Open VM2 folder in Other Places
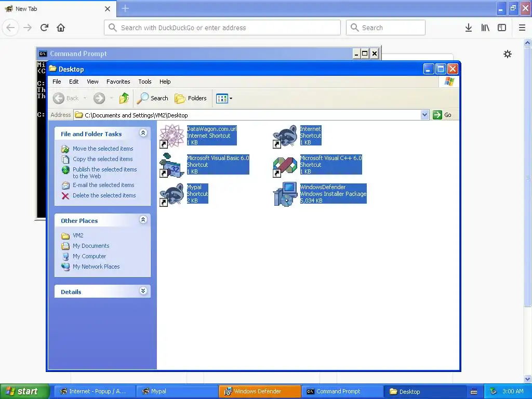 pos(78,235)
